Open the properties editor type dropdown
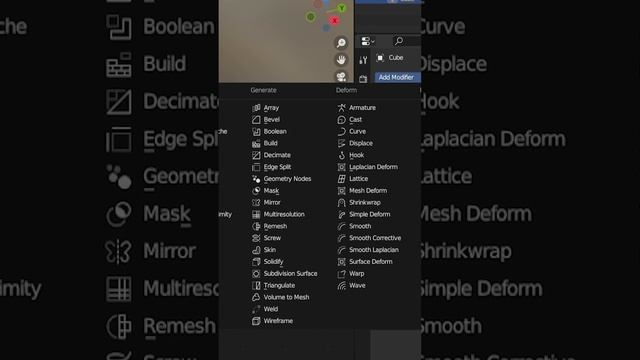Image resolution: width=640 pixels, height=360 pixels. click(367, 41)
